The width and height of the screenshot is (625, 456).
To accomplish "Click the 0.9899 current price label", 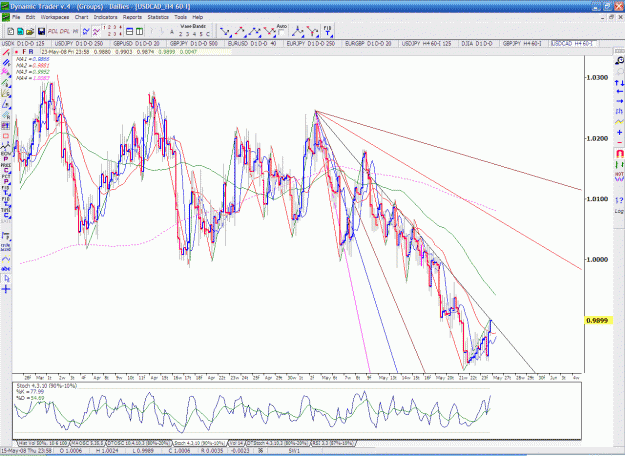I will (x=597, y=320).
